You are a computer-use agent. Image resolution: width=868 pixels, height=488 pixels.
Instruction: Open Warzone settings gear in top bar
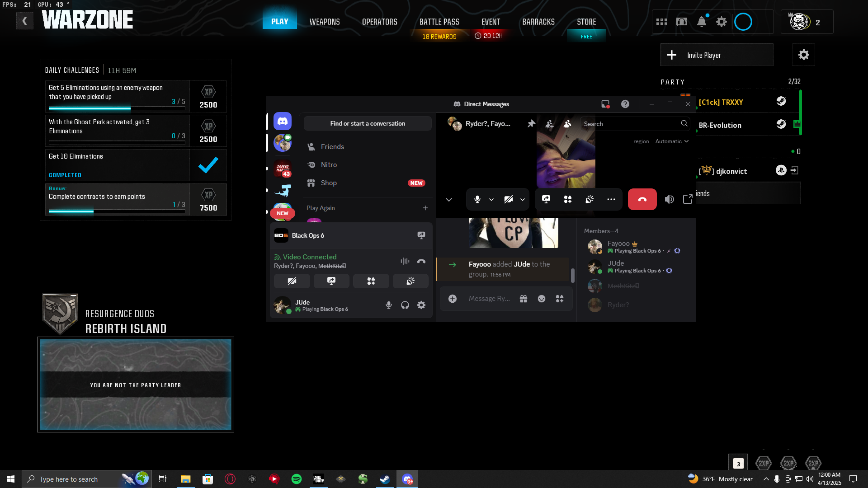[722, 22]
